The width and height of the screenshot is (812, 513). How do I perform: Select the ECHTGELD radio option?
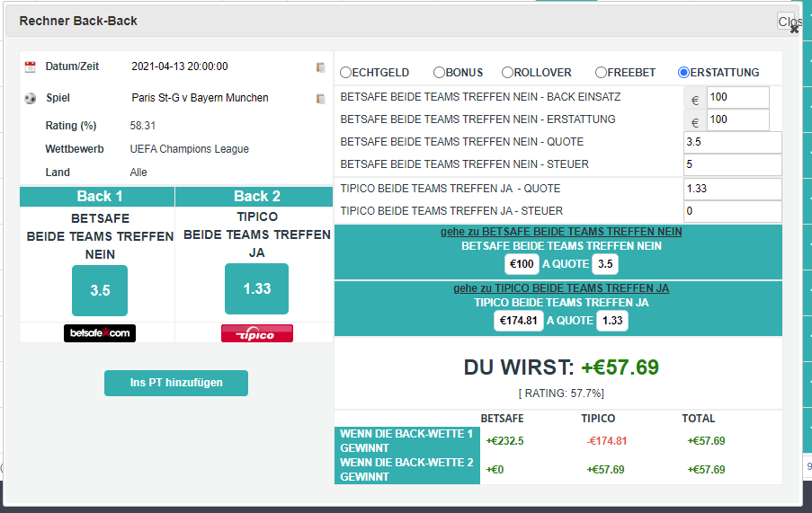(345, 73)
